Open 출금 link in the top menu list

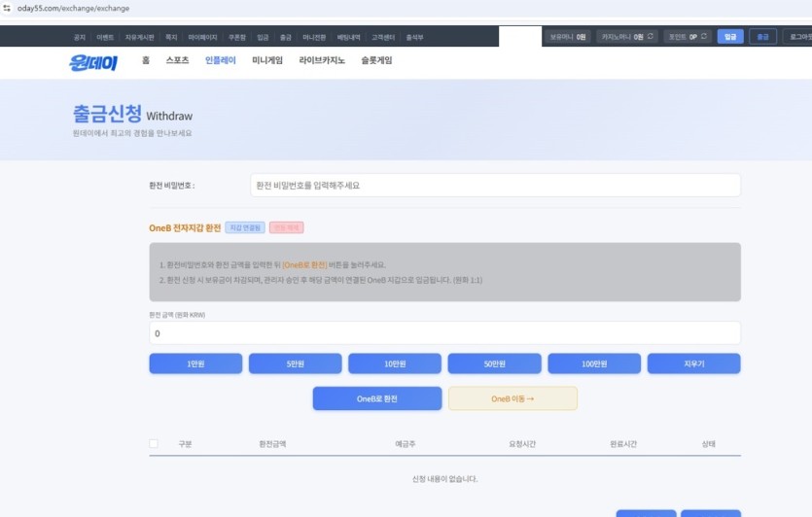[x=286, y=37]
